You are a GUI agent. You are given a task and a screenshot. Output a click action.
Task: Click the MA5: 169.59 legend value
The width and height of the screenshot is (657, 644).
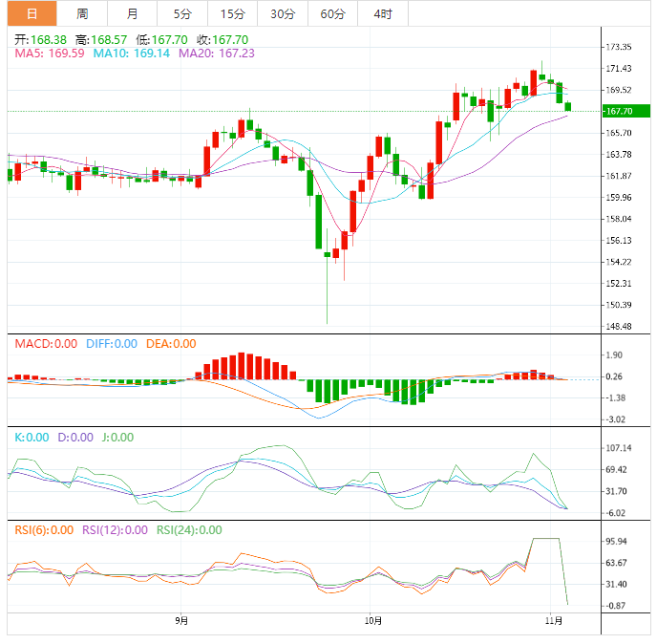50,54
